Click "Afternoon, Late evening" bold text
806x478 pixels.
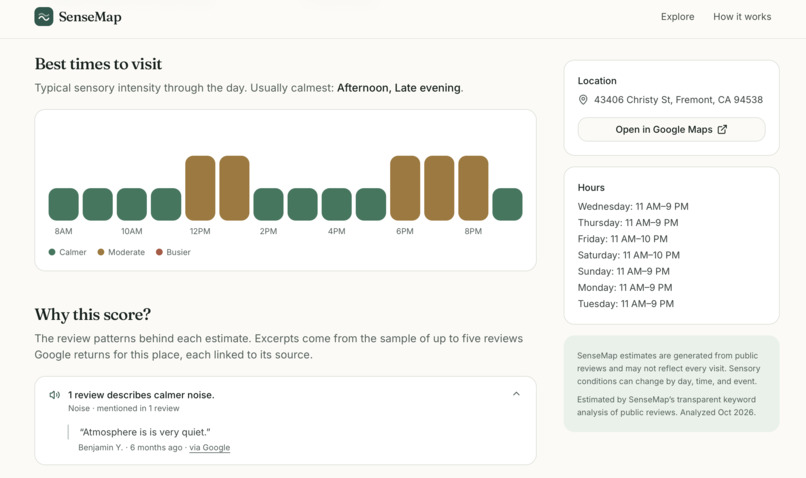(399, 88)
